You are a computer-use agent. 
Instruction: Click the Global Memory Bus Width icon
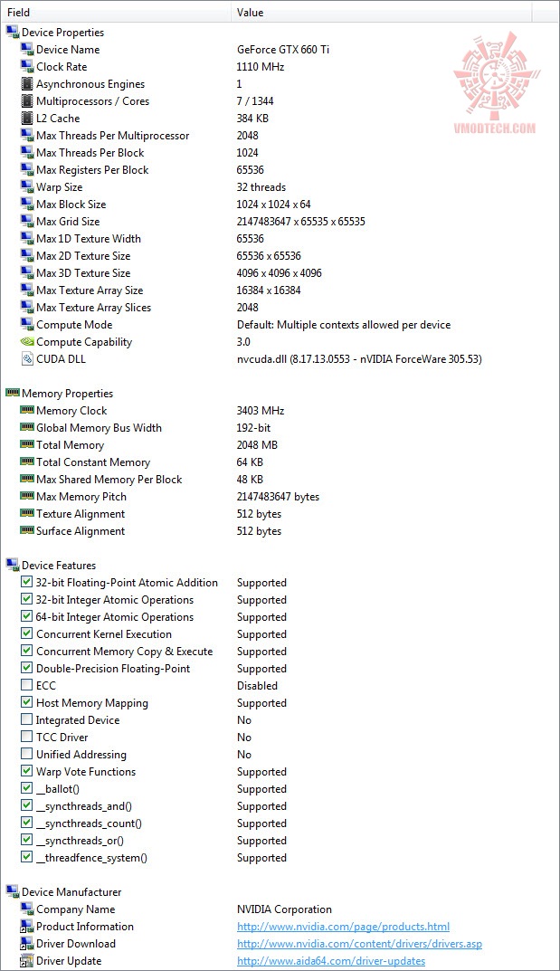(26, 427)
